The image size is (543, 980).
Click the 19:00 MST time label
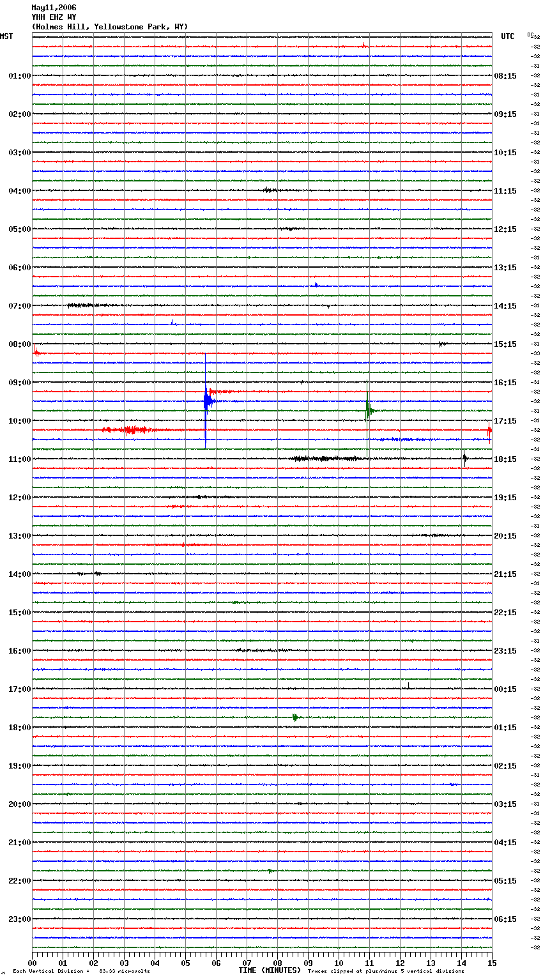click(x=20, y=766)
